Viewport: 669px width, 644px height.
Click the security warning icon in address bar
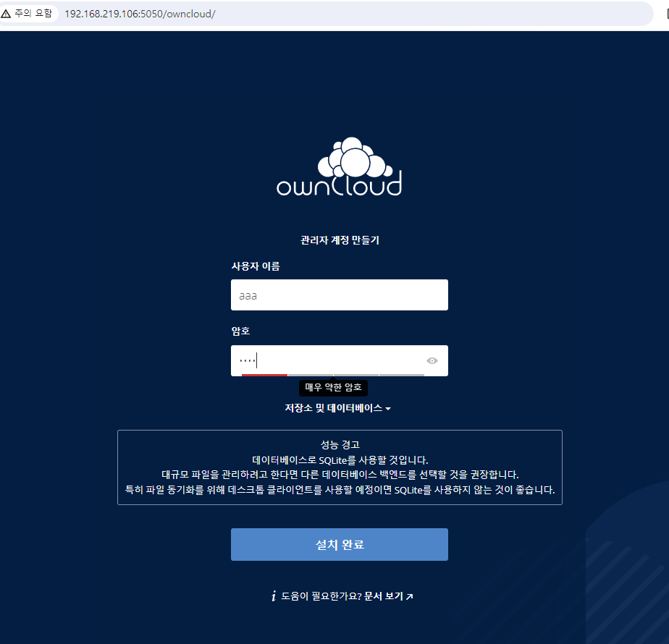(6, 14)
